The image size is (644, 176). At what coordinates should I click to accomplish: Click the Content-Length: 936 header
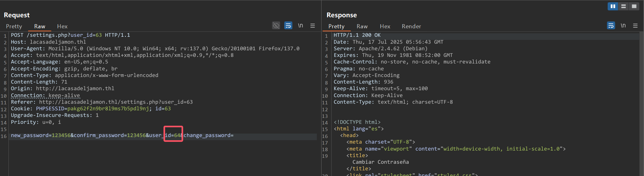click(x=363, y=82)
